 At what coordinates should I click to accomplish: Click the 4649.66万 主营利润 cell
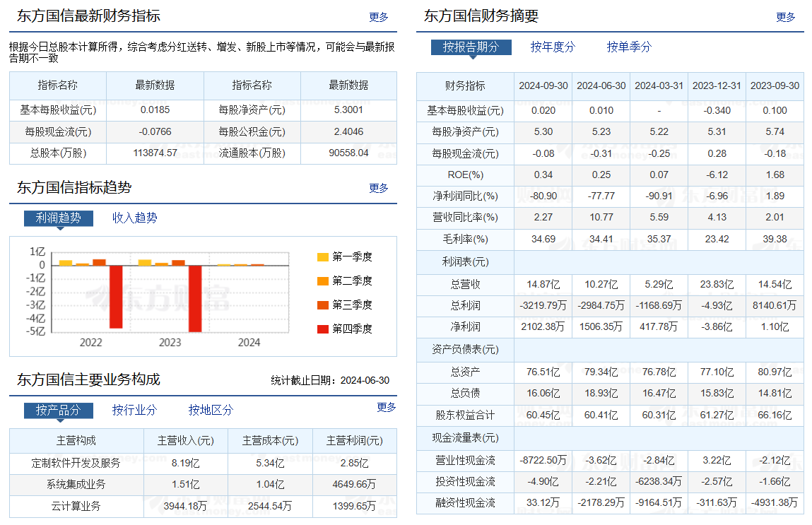(354, 485)
